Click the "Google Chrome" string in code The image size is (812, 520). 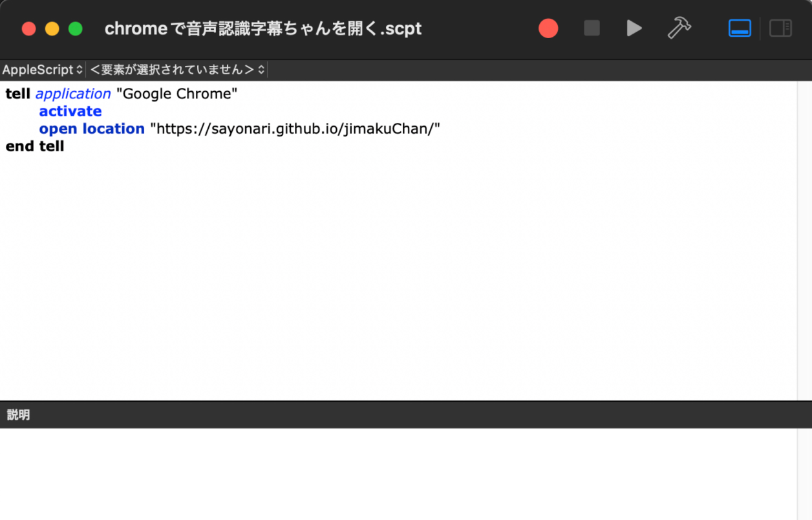point(176,94)
